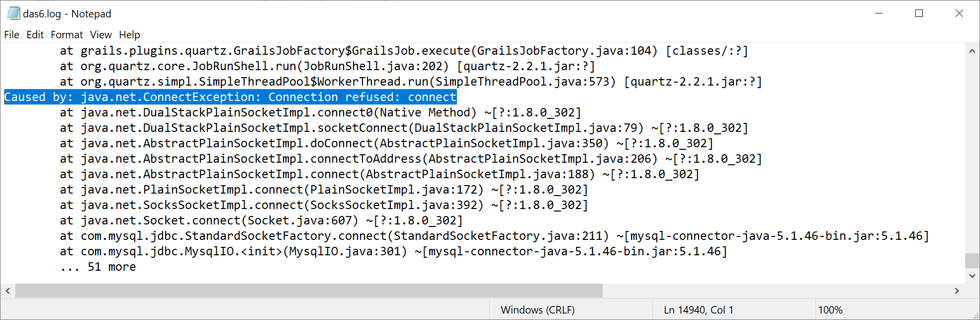Open the View menu

point(101,35)
